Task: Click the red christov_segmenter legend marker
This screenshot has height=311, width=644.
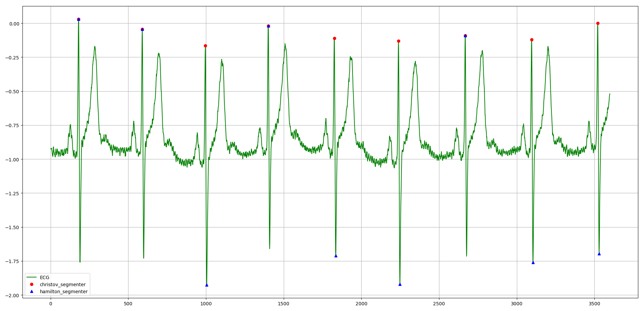Action: pos(32,284)
